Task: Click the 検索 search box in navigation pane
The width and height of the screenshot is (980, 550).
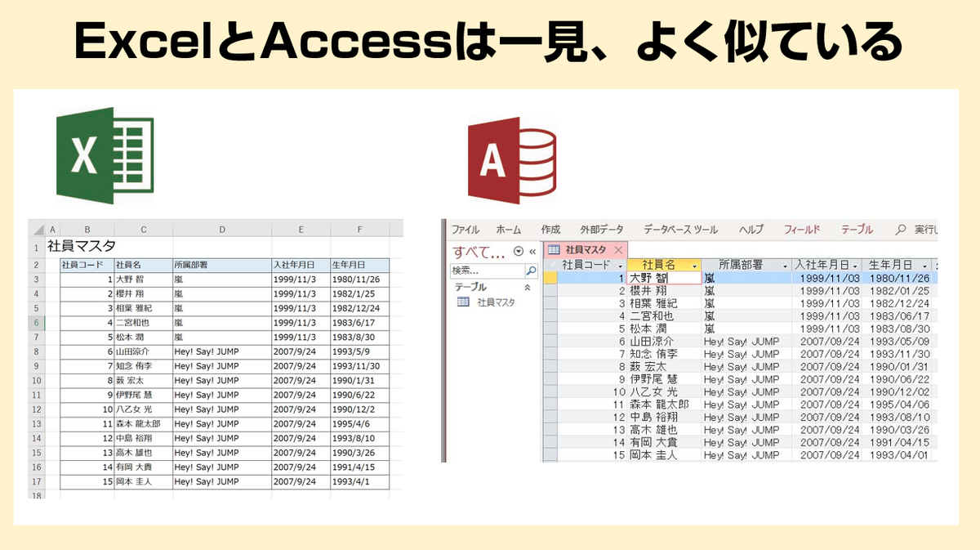Action: coord(488,271)
